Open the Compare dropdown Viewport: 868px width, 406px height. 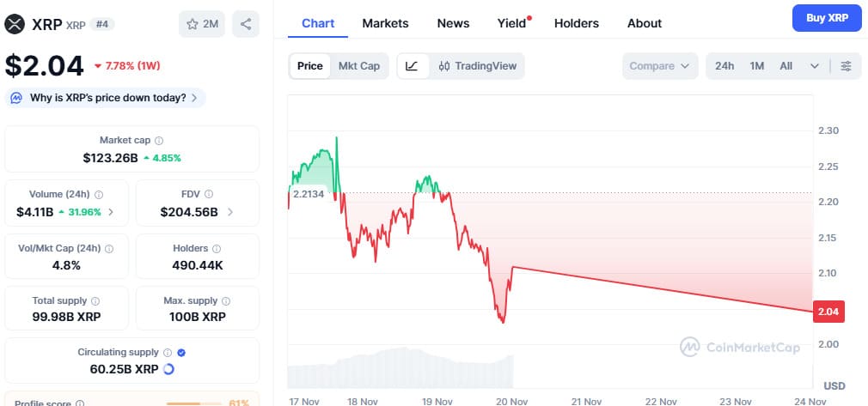[x=660, y=66]
